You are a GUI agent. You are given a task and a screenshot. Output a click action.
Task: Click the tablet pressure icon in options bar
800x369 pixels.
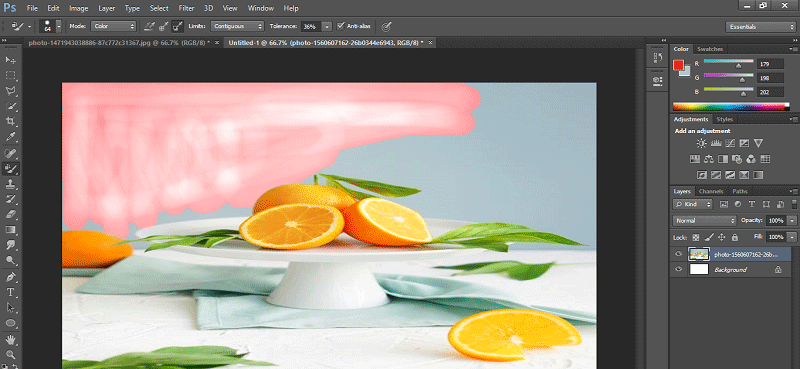point(387,26)
